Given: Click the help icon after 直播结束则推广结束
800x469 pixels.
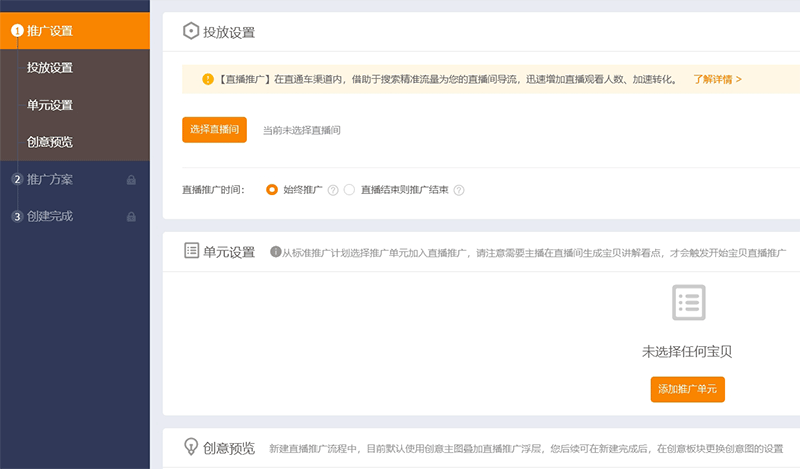Looking at the screenshot, I should click(x=459, y=190).
